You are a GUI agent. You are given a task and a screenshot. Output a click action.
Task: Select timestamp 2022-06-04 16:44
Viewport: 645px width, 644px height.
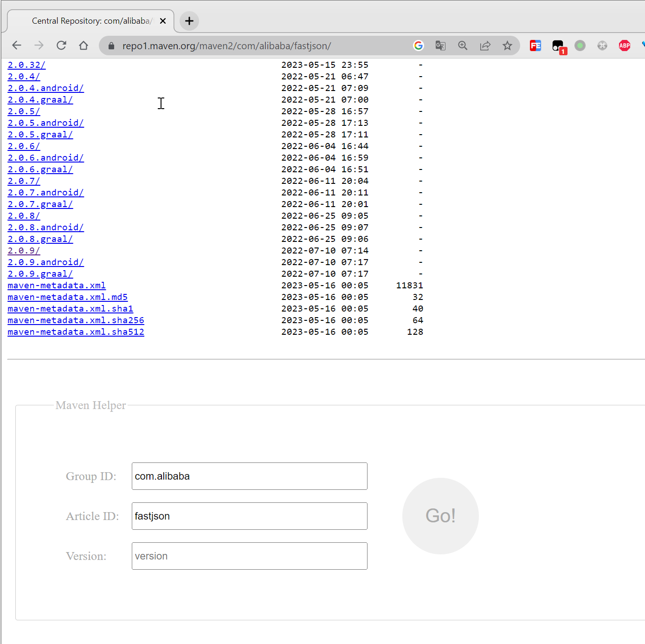(x=325, y=146)
